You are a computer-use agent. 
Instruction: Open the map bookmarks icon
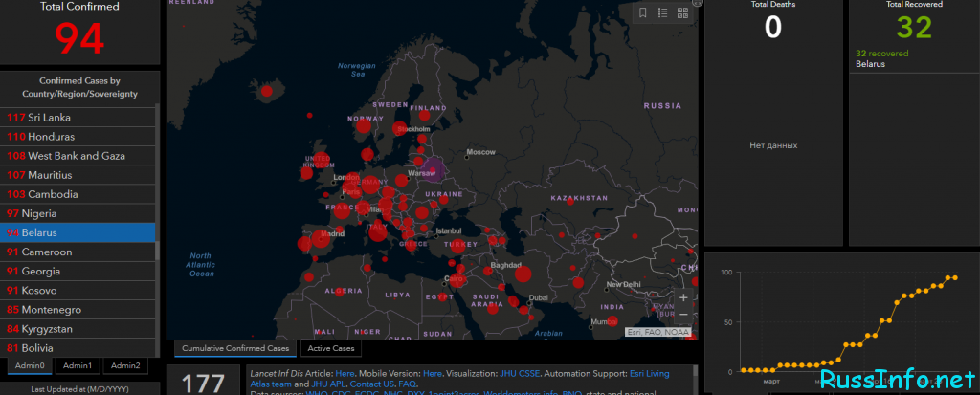(643, 12)
